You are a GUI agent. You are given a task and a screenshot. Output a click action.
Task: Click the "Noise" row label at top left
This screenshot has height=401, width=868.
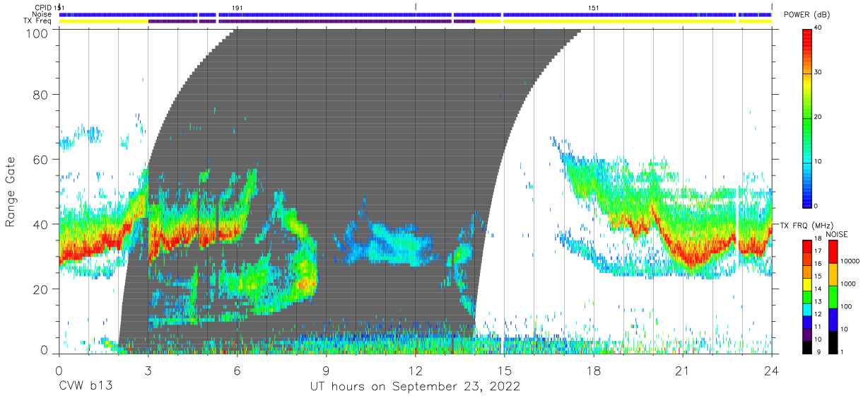coord(42,14)
